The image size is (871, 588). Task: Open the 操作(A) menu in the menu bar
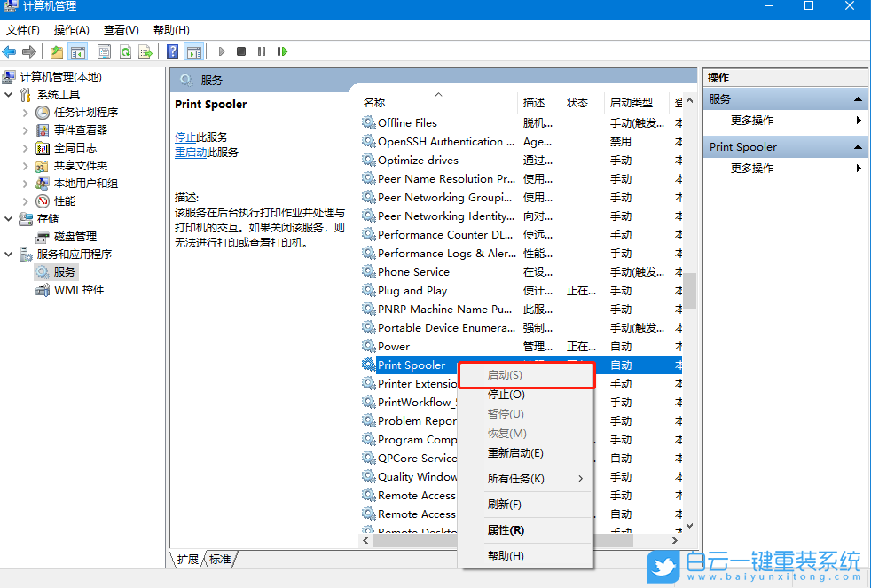[71, 30]
